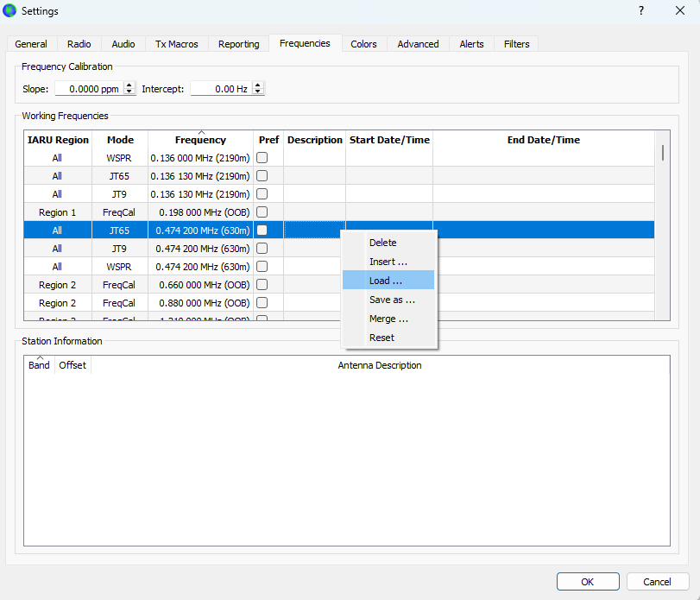Click the help question mark icon in title bar
The image size is (700, 600).
coord(640,10)
